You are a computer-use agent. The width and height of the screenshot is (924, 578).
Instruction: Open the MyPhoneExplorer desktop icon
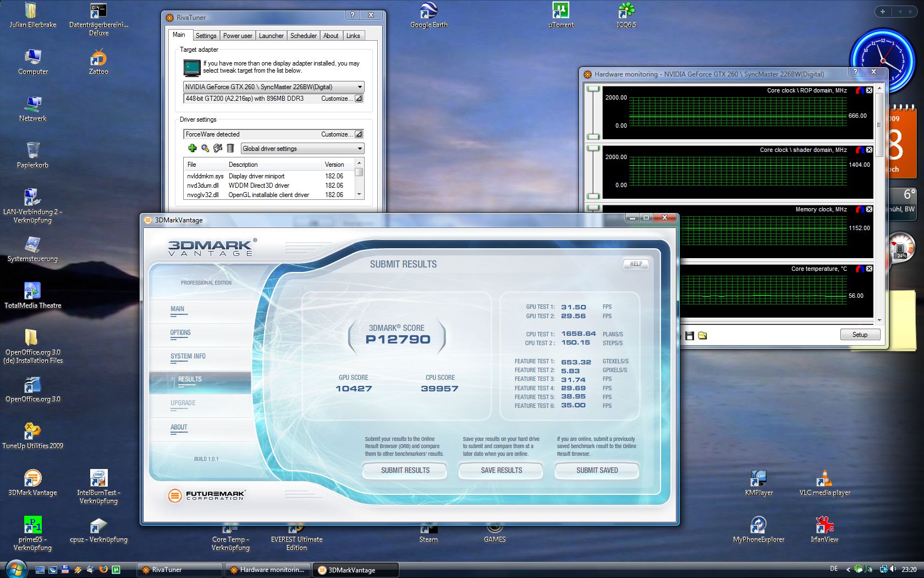click(x=758, y=530)
